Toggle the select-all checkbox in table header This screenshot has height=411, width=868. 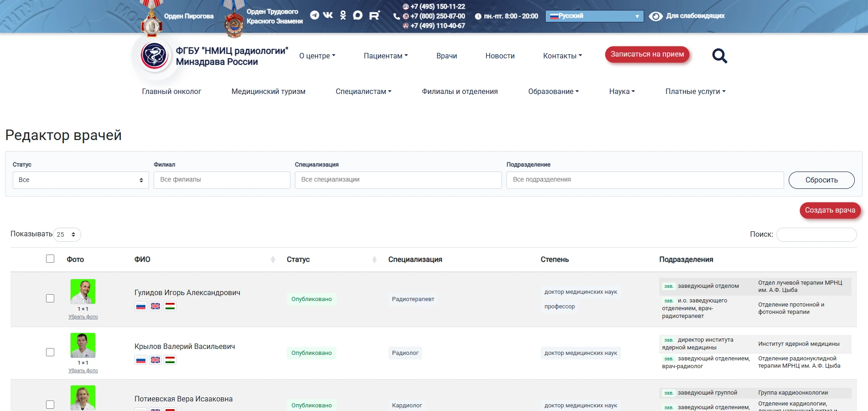(x=50, y=259)
